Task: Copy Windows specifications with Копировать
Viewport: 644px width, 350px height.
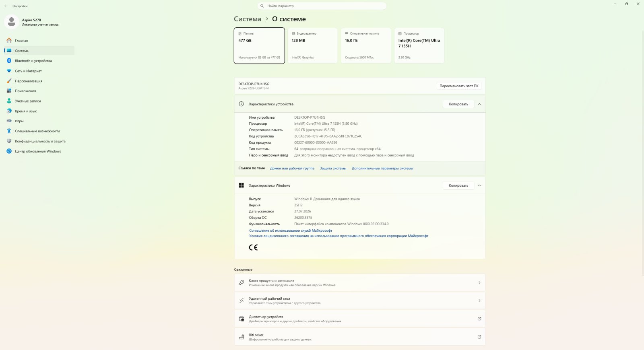Action: coord(458,185)
